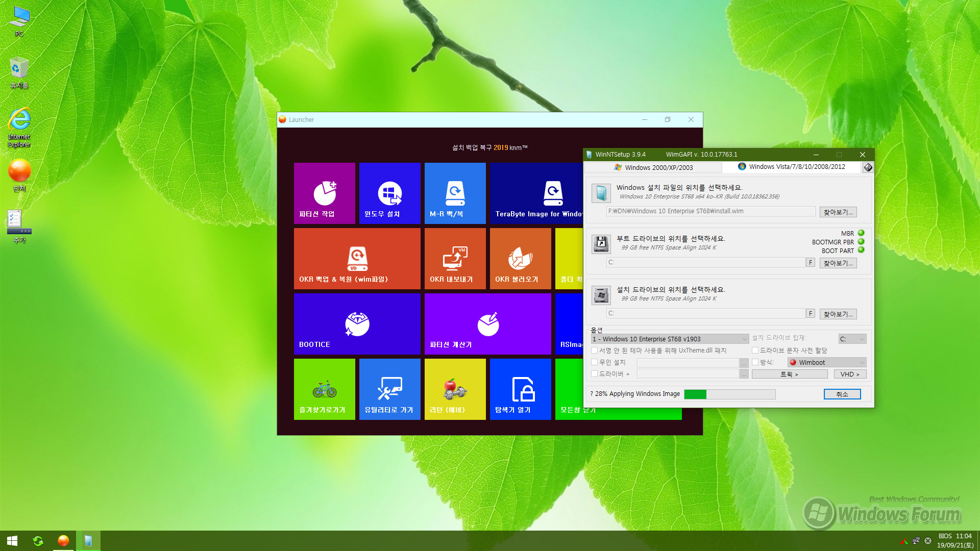The width and height of the screenshot is (980, 551).
Task: Launch OKR 백업 & 복원 (wim파일) tile
Action: coord(357,259)
